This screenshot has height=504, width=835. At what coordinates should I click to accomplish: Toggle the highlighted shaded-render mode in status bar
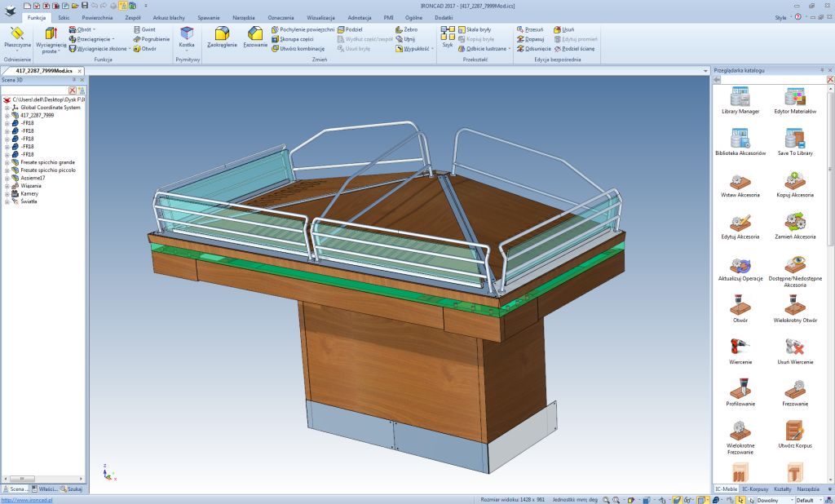(676, 499)
